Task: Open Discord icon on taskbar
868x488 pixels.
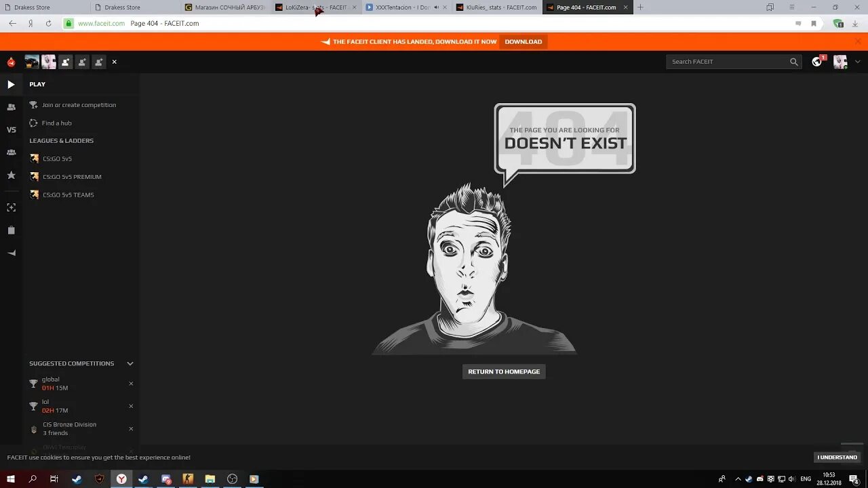Action: pyautogui.click(x=166, y=479)
